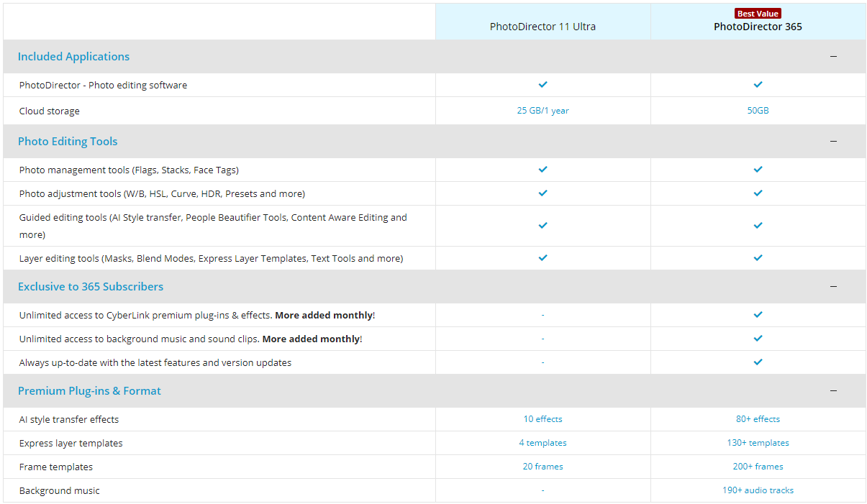The image size is (867, 504).
Task: Click 365 checkmark for Photo management tools
Action: (x=758, y=169)
